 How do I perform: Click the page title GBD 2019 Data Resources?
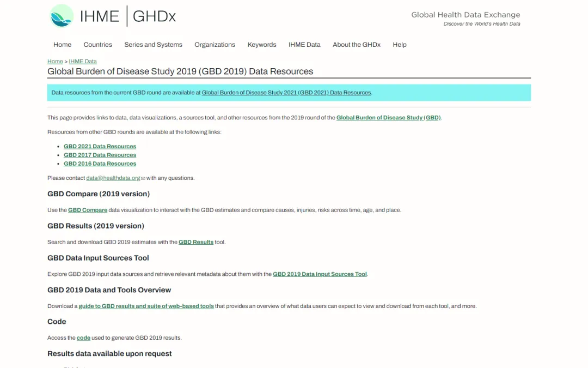tap(180, 71)
